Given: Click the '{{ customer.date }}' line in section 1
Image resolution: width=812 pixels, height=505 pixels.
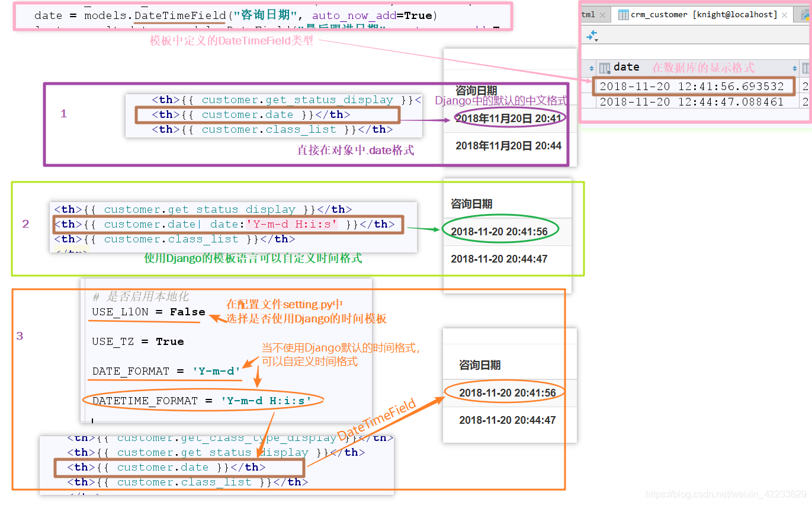Looking at the screenshot, I should coord(251,114).
